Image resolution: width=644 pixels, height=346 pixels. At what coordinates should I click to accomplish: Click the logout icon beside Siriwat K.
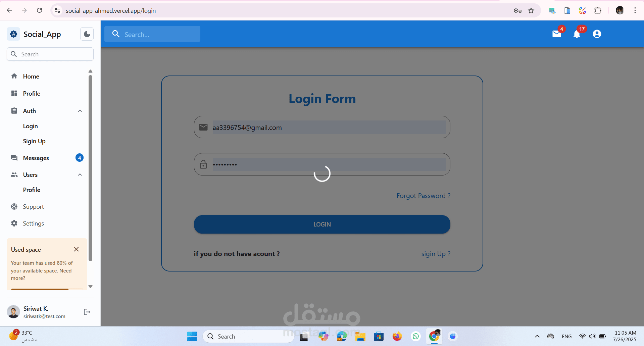pyautogui.click(x=87, y=312)
